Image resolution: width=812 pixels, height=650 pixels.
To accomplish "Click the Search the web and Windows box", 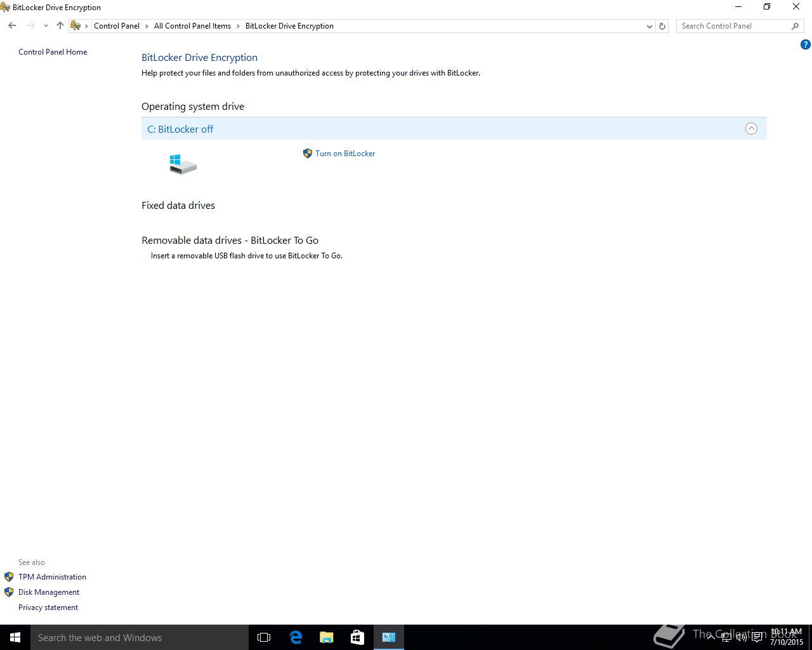I will click(140, 637).
